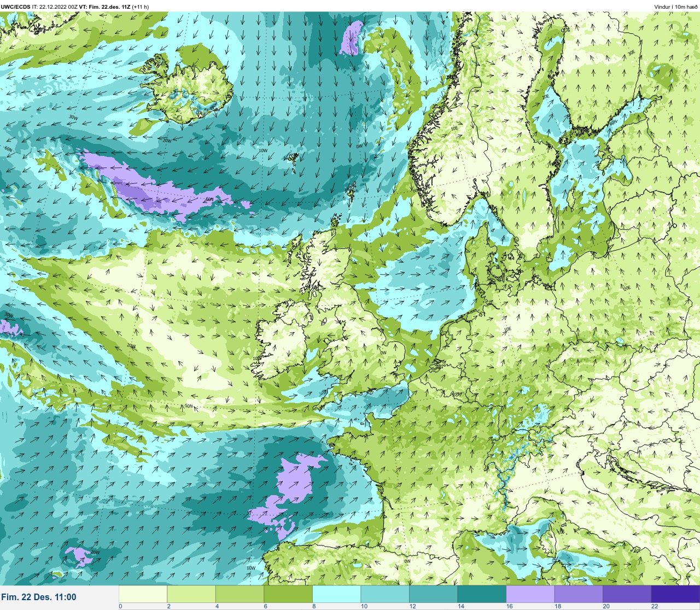The width and height of the screenshot is (700, 610).
Task: Click the legend scale value '12'
Action: tap(412, 606)
